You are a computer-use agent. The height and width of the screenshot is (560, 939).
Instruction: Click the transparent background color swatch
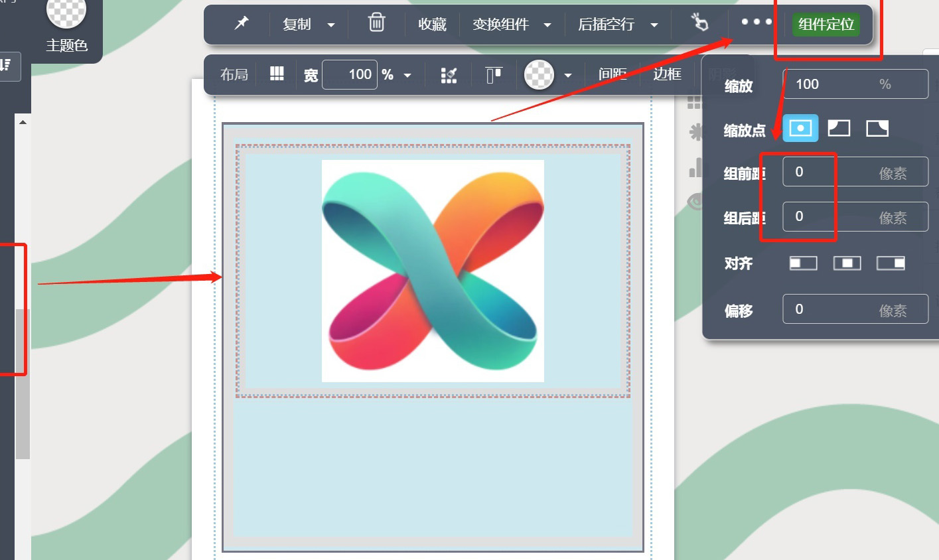pyautogui.click(x=539, y=74)
